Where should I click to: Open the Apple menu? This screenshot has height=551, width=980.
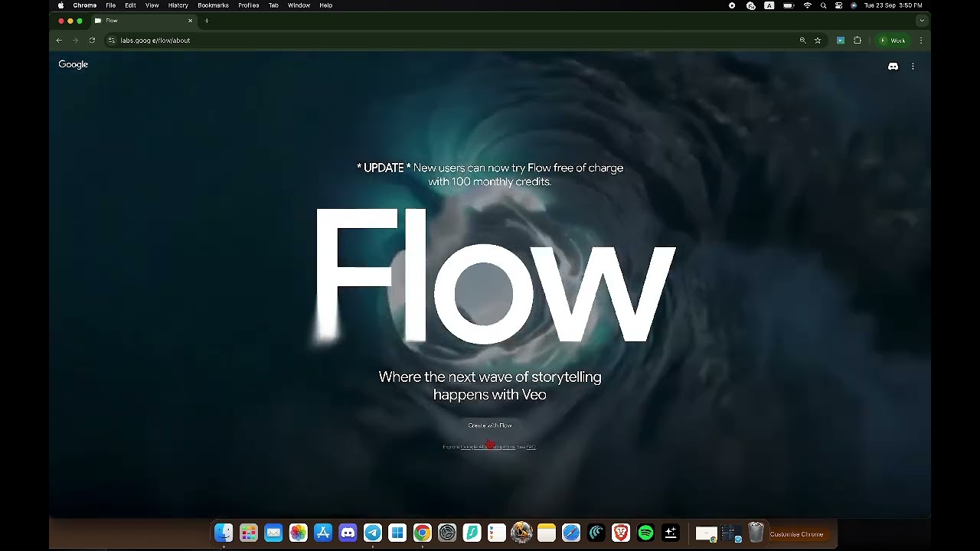tap(60, 5)
